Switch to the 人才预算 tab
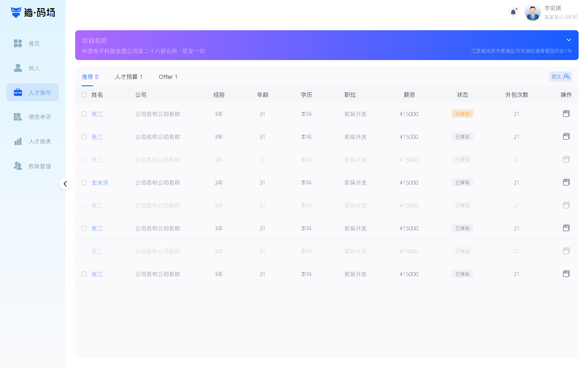Screen dimensions: 588x368 128,77
